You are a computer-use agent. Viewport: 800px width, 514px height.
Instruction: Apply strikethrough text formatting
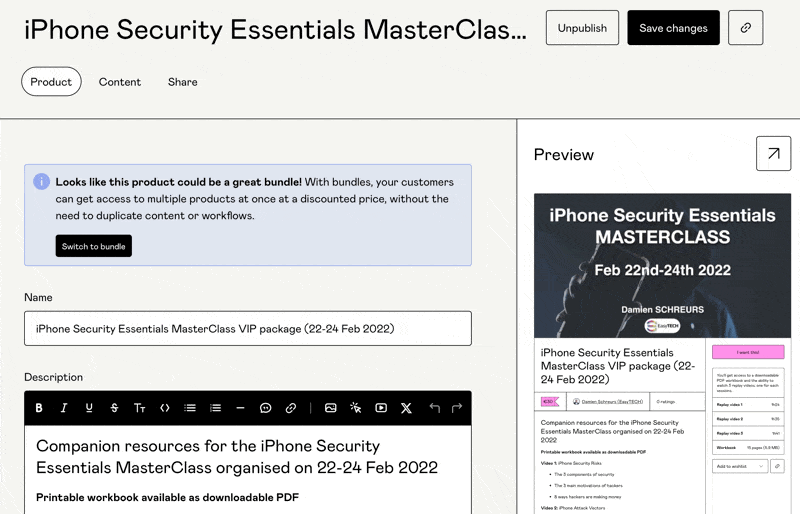pyautogui.click(x=114, y=408)
